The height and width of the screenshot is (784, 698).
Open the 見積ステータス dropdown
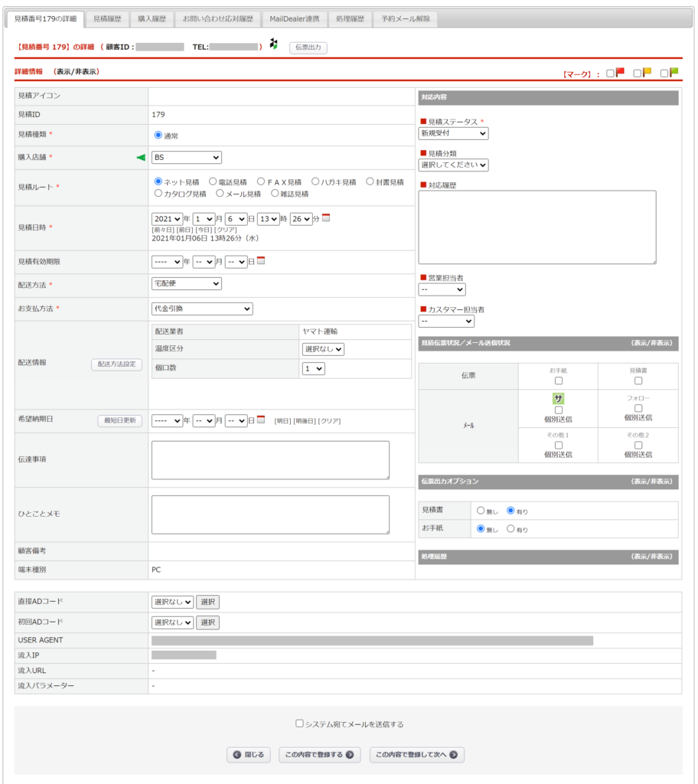[x=453, y=134]
